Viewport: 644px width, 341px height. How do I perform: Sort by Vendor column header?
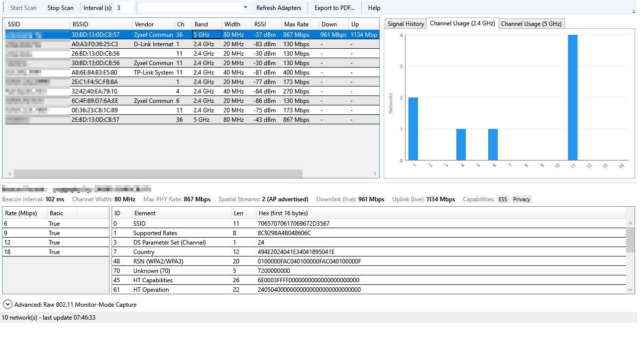click(153, 24)
